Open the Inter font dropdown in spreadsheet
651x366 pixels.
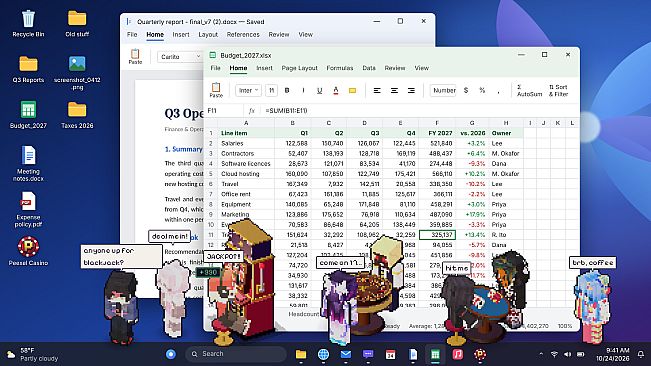pyautogui.click(x=248, y=90)
